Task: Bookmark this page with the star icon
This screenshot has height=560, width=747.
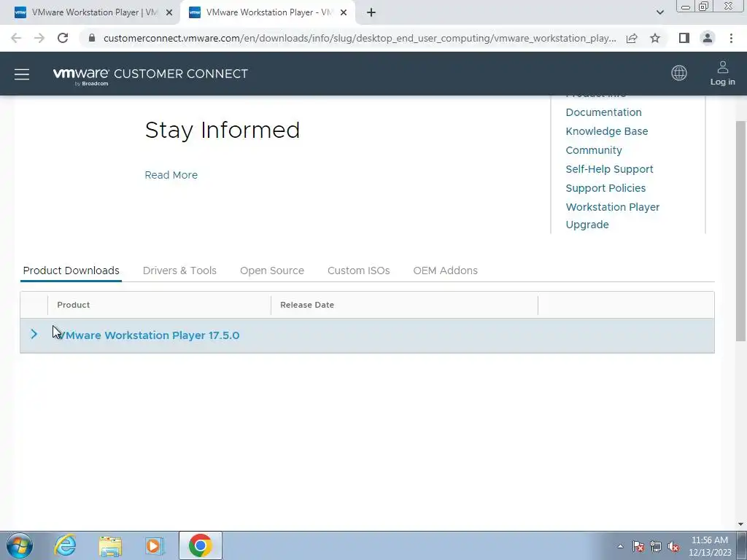Action: pos(655,38)
